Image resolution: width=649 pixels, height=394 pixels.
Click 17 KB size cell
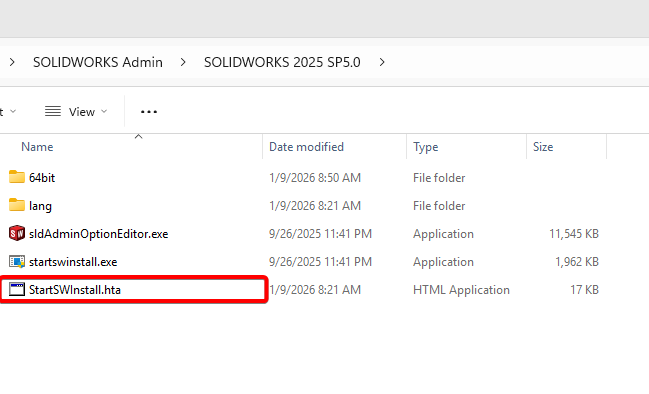584,290
